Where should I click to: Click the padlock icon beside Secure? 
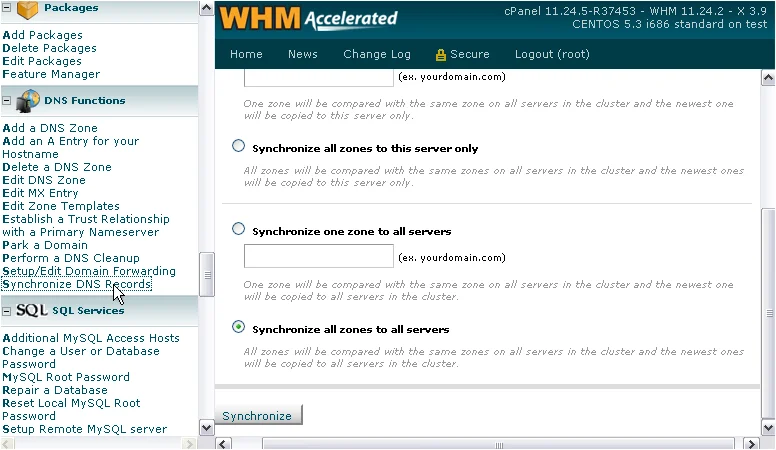point(440,55)
